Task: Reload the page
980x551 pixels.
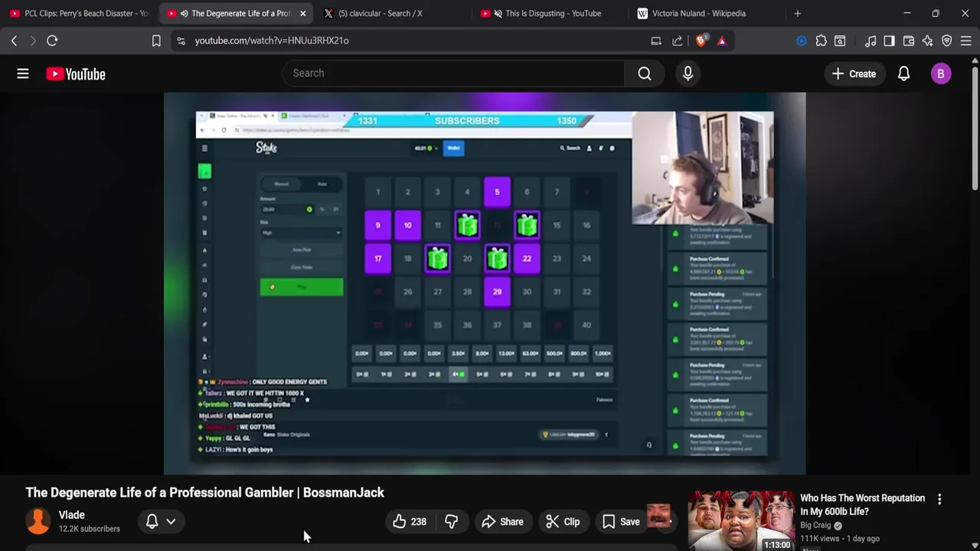Action: (x=52, y=41)
